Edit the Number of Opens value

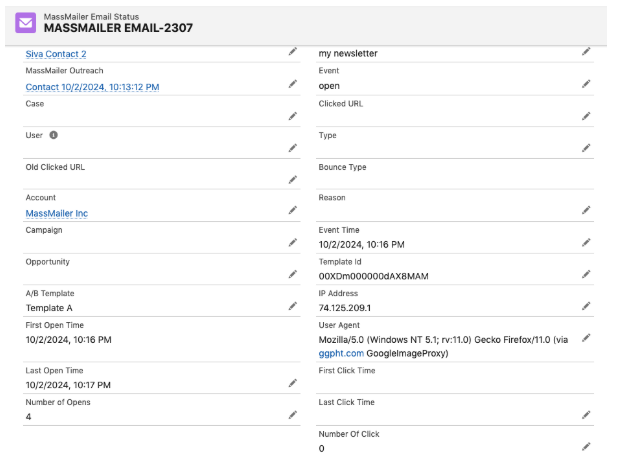click(293, 414)
